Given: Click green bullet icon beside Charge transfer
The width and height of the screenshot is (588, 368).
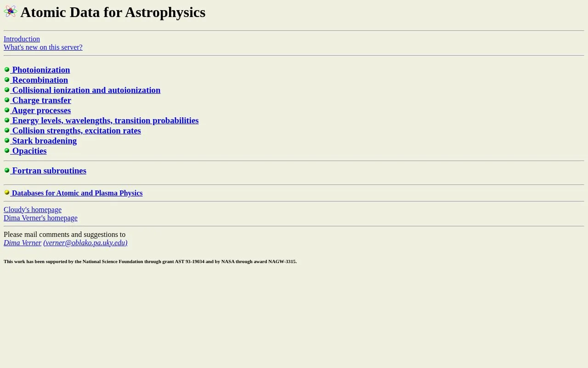Looking at the screenshot, I should click(7, 100).
